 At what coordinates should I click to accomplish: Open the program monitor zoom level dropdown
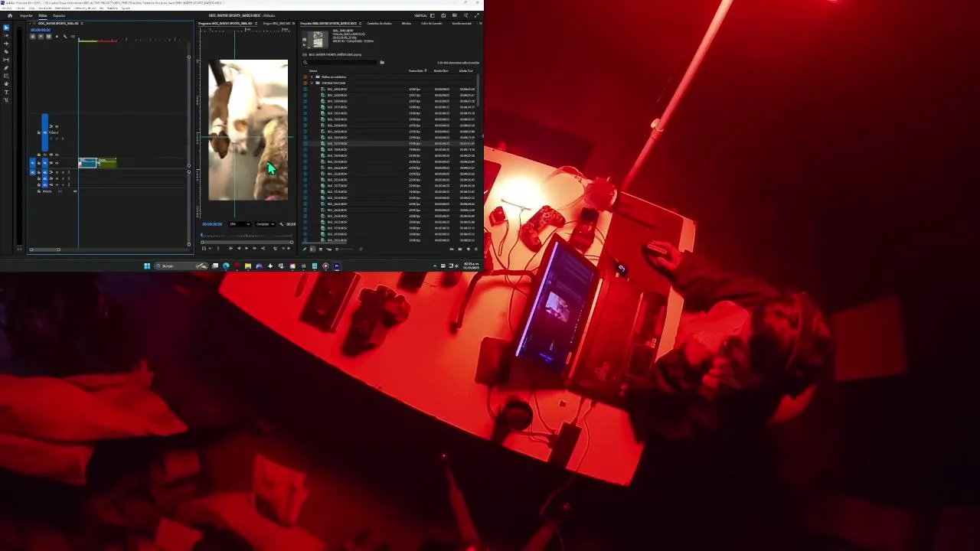click(240, 224)
